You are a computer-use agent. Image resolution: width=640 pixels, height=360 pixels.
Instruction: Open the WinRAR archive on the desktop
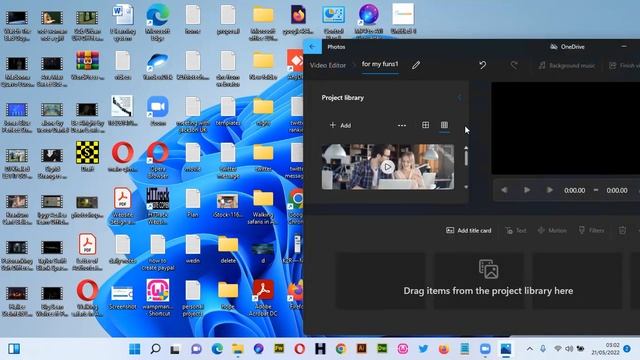pyautogui.click(x=87, y=65)
